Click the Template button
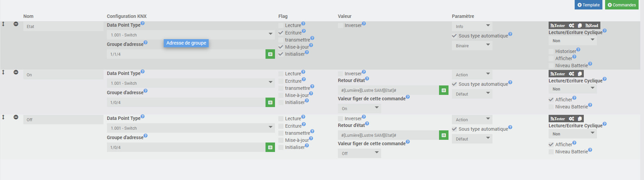Viewport: 644px width, 180px height. tap(588, 5)
